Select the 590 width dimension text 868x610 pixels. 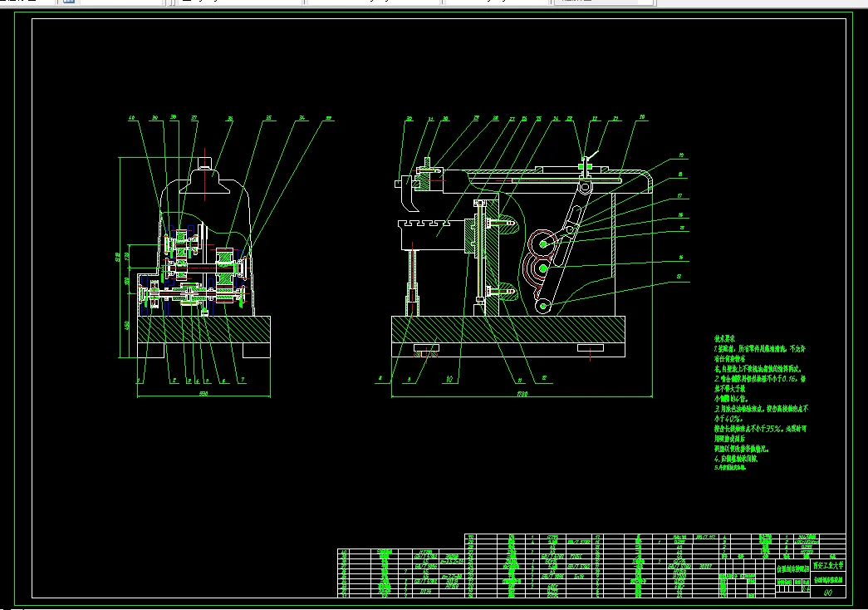click(204, 393)
